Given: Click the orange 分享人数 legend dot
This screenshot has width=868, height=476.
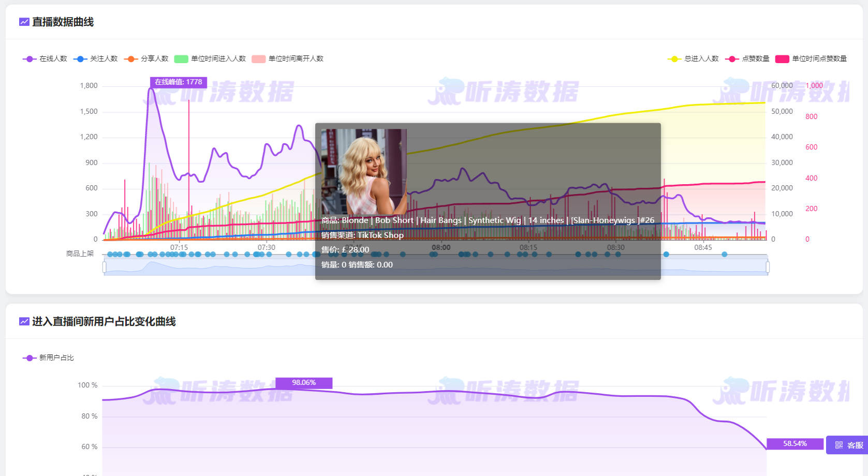Looking at the screenshot, I should 130,58.
